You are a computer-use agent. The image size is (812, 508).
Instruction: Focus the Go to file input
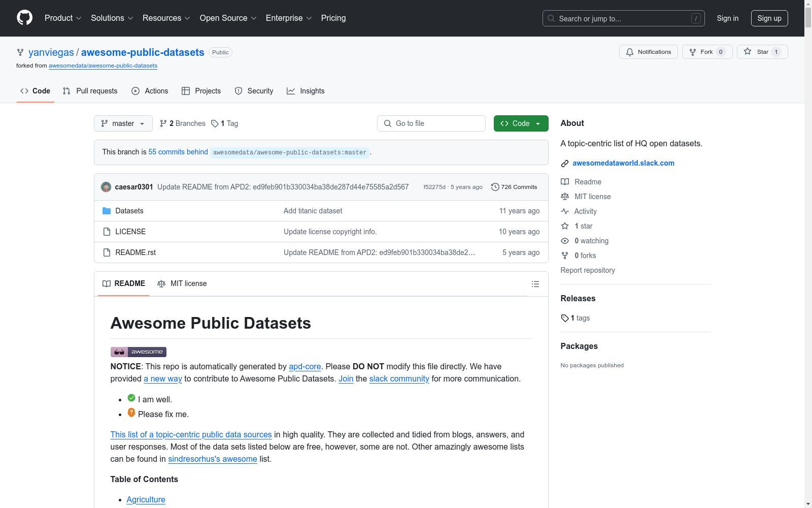pyautogui.click(x=431, y=123)
